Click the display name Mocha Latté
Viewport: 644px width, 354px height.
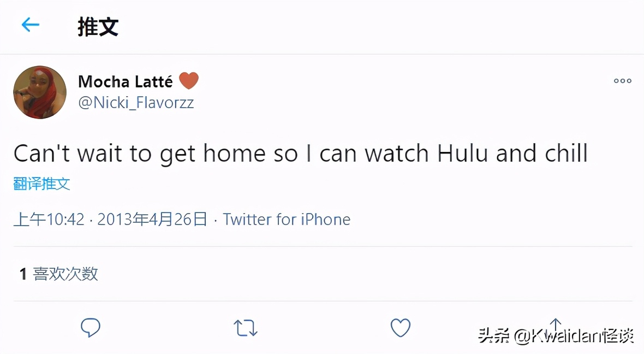[125, 81]
